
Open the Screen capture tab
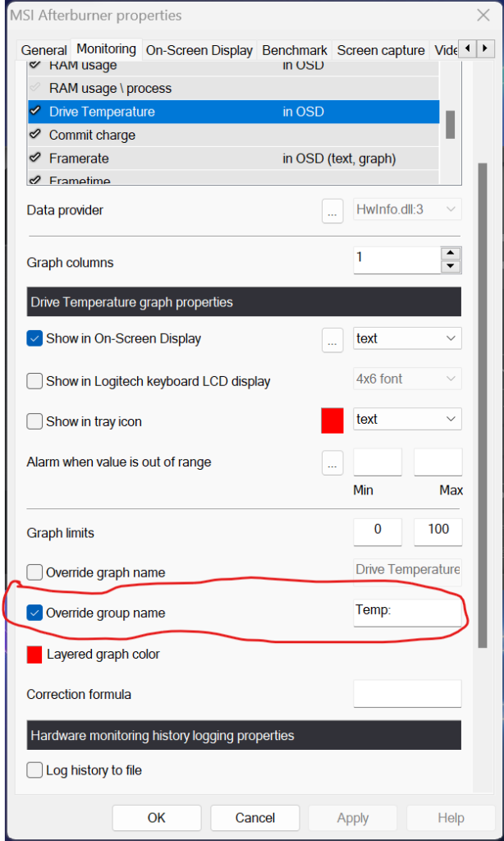pyautogui.click(x=381, y=50)
